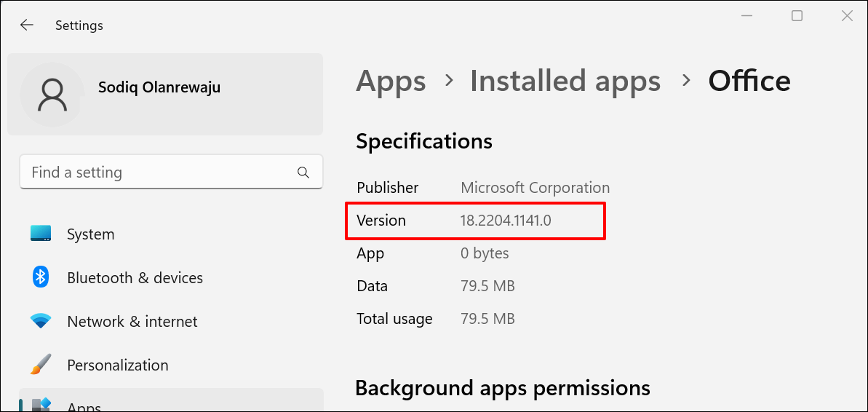868x412 pixels.
Task: Click the user profile avatar icon
Action: coord(52,95)
